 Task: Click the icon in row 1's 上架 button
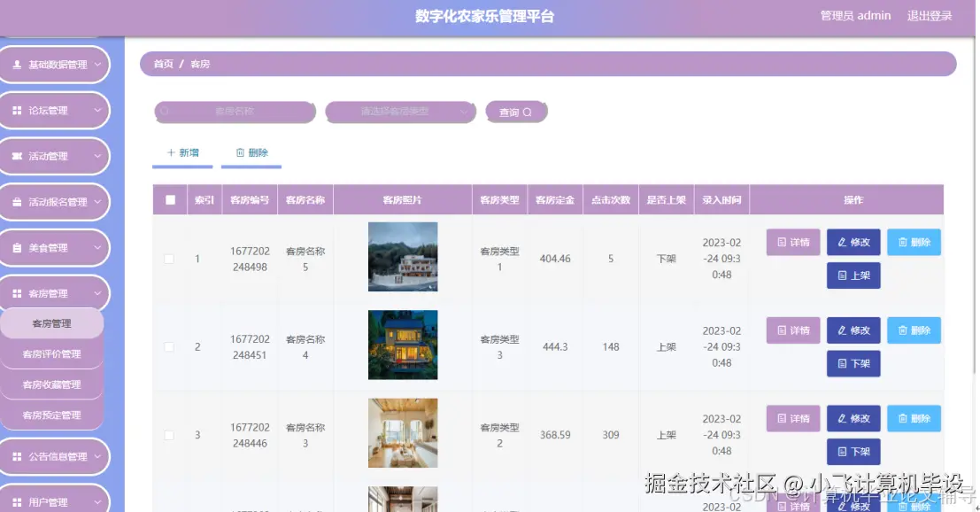pos(842,275)
